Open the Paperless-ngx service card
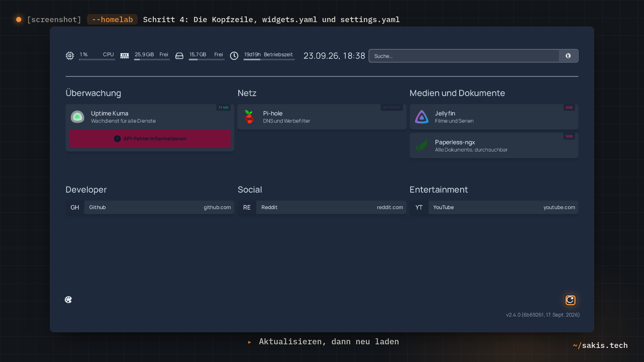644x362 pixels. click(494, 146)
